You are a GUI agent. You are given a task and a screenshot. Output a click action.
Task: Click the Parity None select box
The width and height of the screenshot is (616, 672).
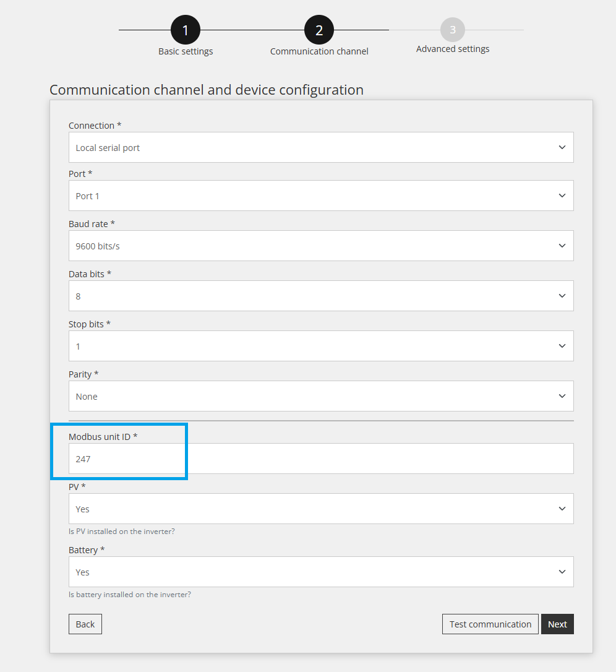pyautogui.click(x=321, y=396)
